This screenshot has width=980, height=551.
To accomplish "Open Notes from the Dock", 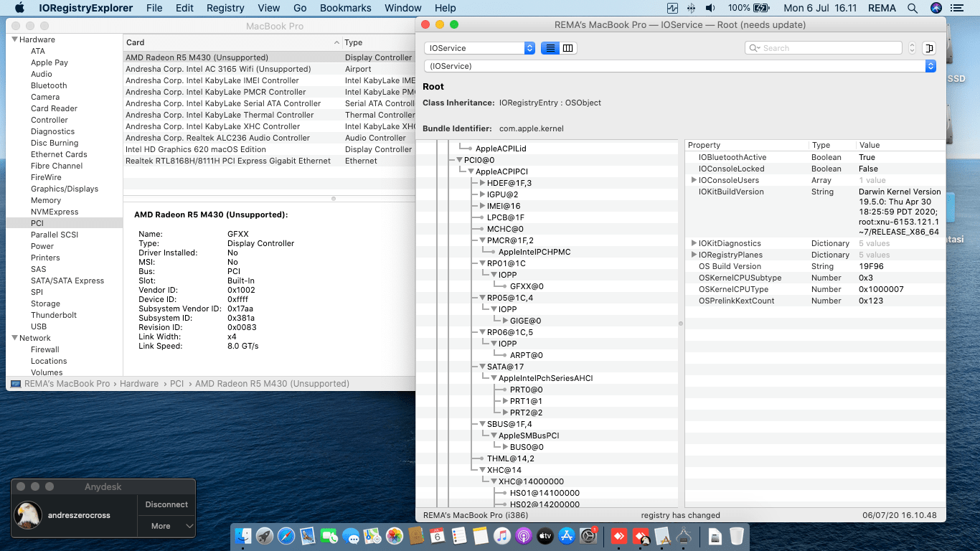I will pyautogui.click(x=481, y=536).
